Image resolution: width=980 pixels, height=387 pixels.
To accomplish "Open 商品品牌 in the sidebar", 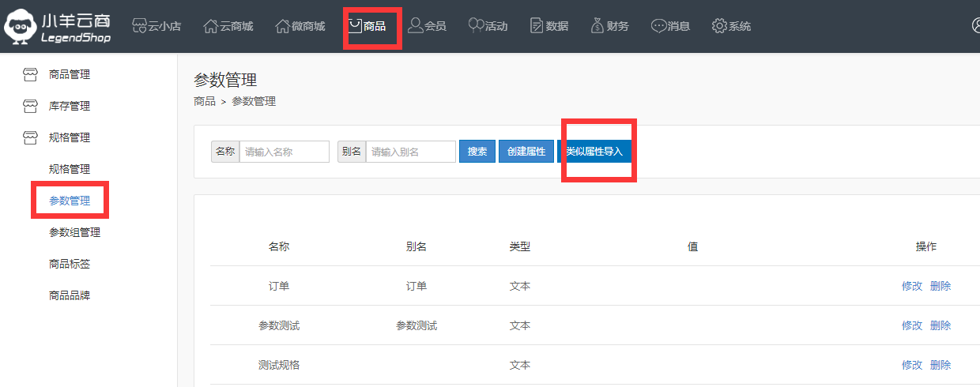I will coord(70,295).
